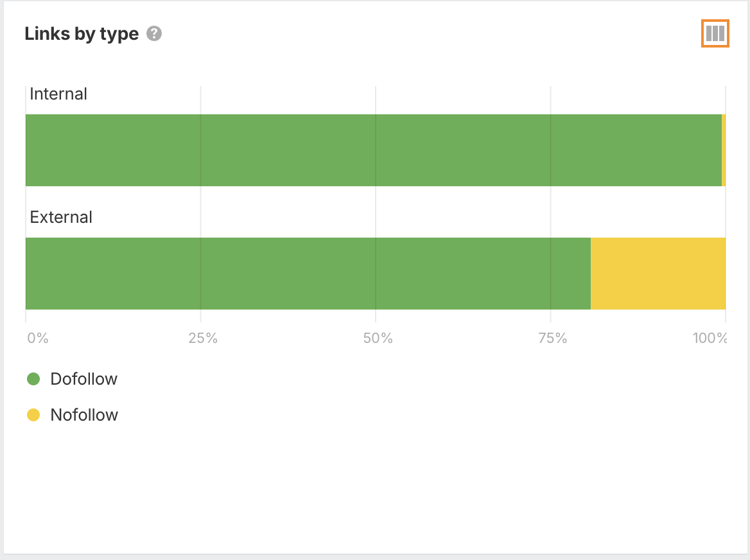Click the 0% axis label

pyautogui.click(x=38, y=338)
